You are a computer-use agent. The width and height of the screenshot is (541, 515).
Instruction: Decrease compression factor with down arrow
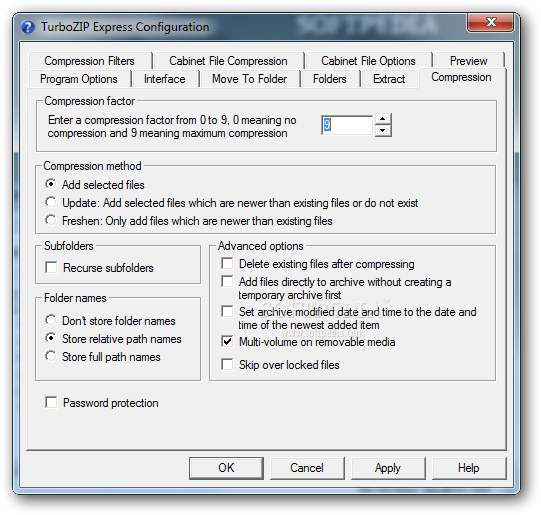pyautogui.click(x=383, y=130)
